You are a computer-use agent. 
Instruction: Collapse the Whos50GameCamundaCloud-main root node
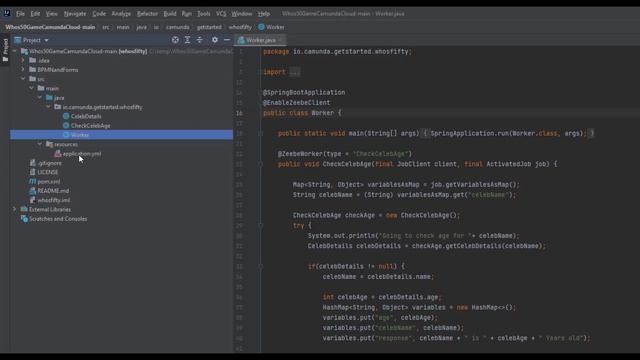[x=15, y=51]
